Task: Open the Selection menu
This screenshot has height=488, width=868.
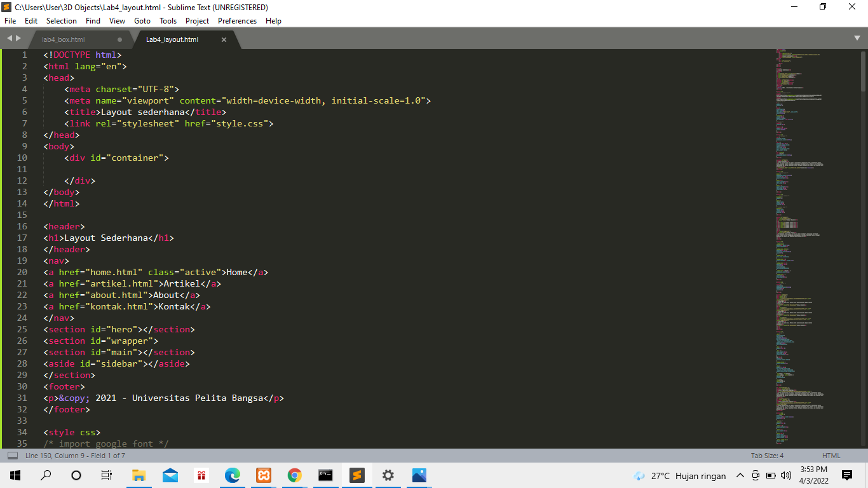Action: coord(62,21)
